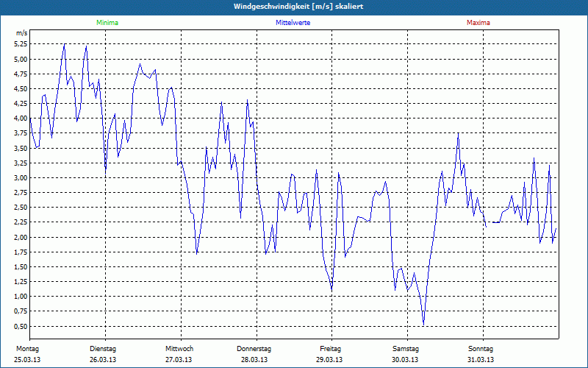The width and height of the screenshot is (588, 368).
Task: Click the 3,75 y-axis value
Action: 22,133
